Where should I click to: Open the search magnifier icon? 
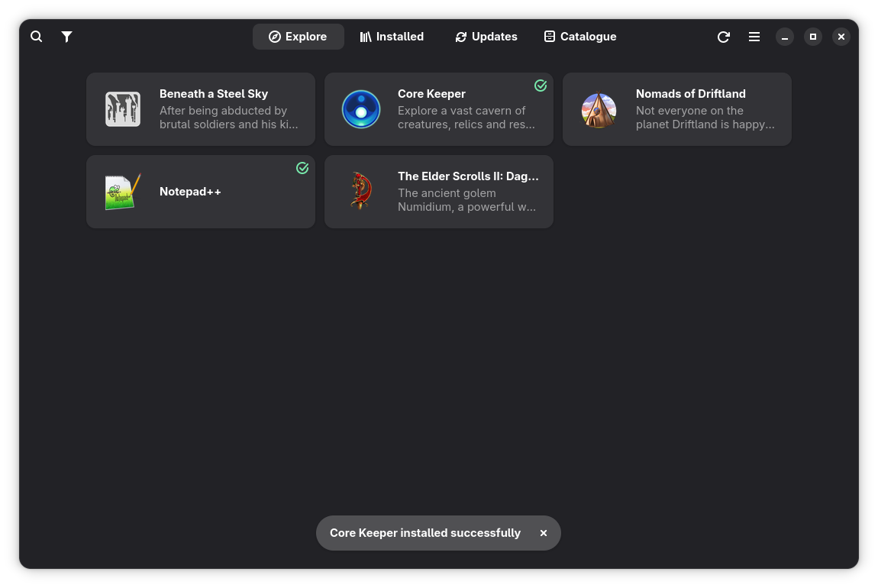point(37,37)
